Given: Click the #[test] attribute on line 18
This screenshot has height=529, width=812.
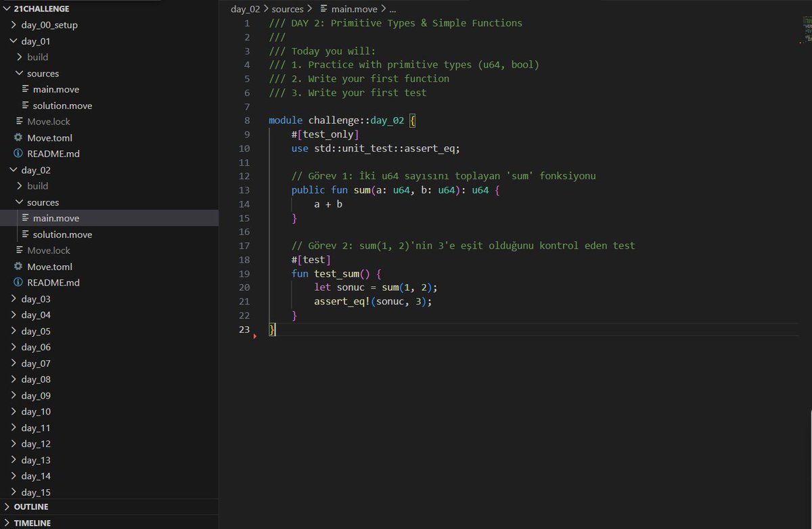Looking at the screenshot, I should pos(311,260).
